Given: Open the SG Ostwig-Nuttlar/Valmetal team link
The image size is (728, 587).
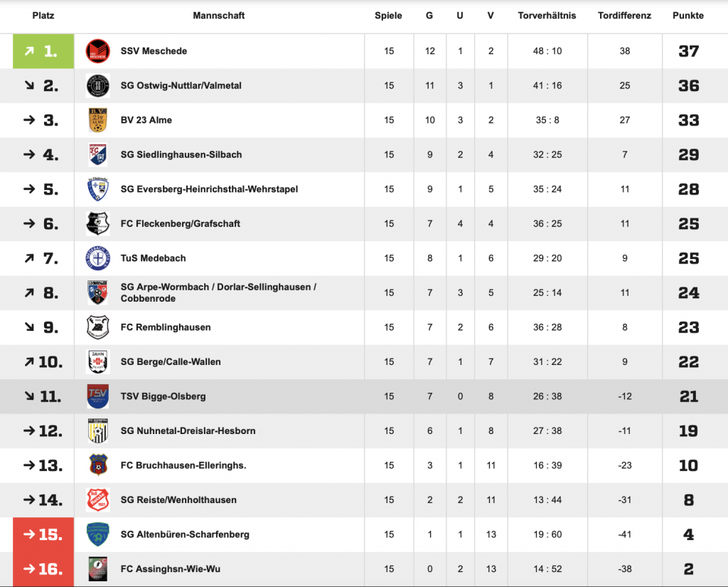Looking at the screenshot, I should [x=181, y=85].
